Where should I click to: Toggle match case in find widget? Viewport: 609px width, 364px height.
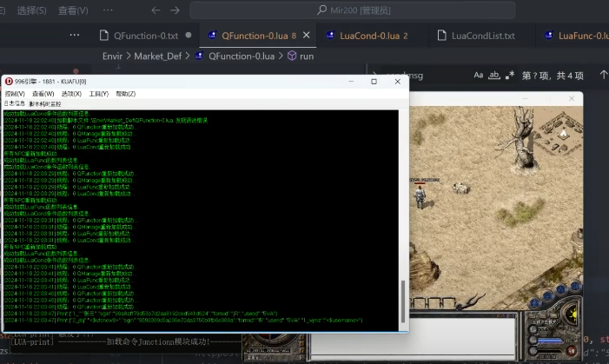[x=478, y=76]
